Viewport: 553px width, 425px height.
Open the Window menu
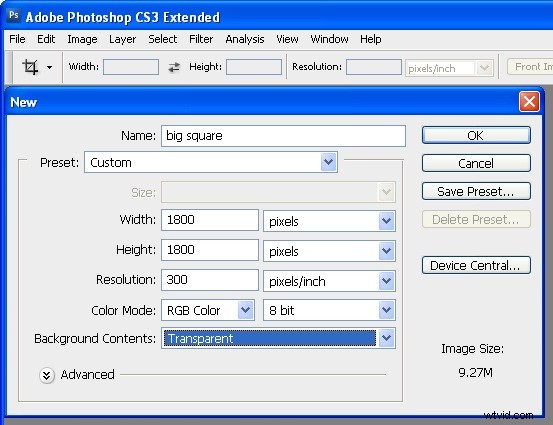(329, 39)
